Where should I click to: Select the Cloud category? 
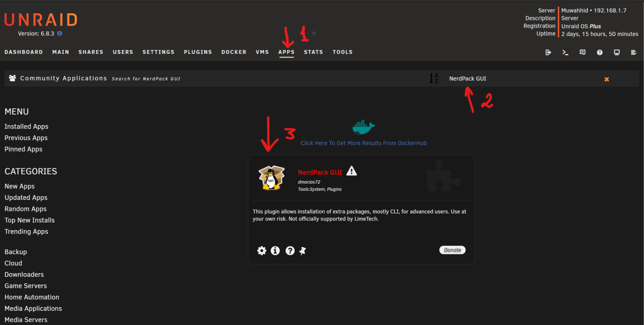point(13,263)
